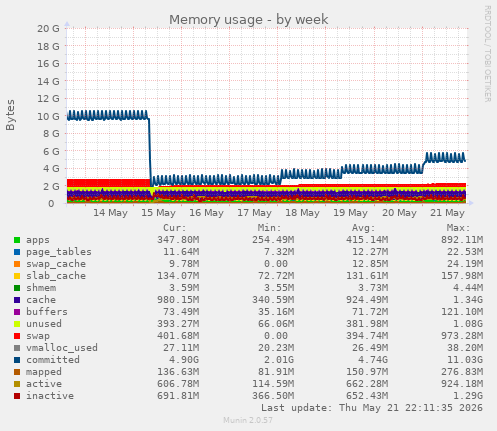Click the unused min value 66.06M
The width and height of the screenshot is (497, 431).
point(275,324)
